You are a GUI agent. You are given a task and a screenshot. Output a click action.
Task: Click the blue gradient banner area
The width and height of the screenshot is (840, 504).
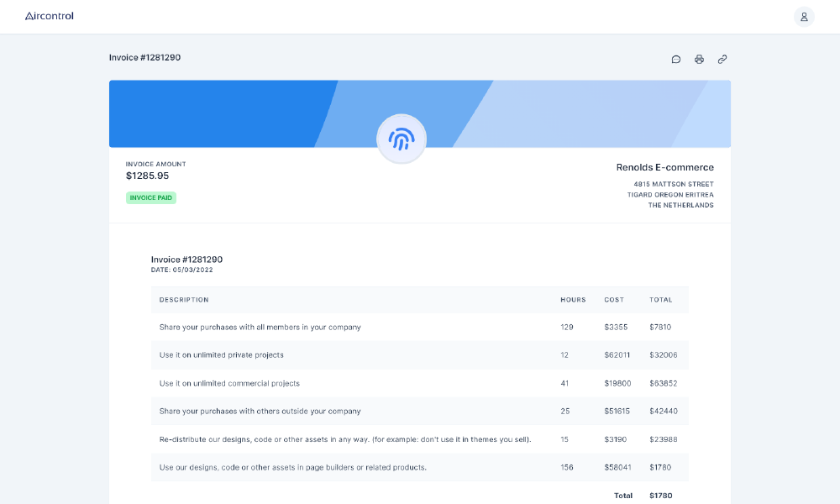pos(252,109)
